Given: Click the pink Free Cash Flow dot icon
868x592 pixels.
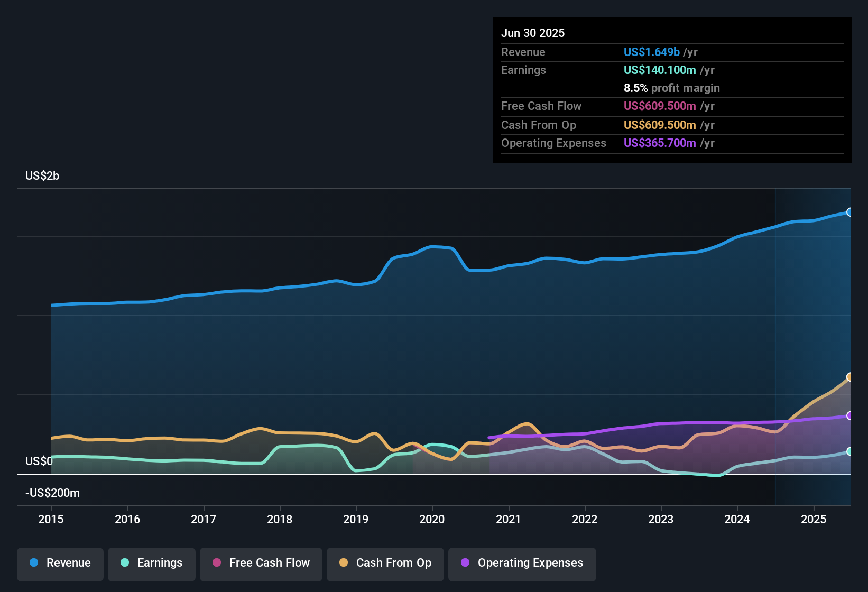Looking at the screenshot, I should 216,563.
